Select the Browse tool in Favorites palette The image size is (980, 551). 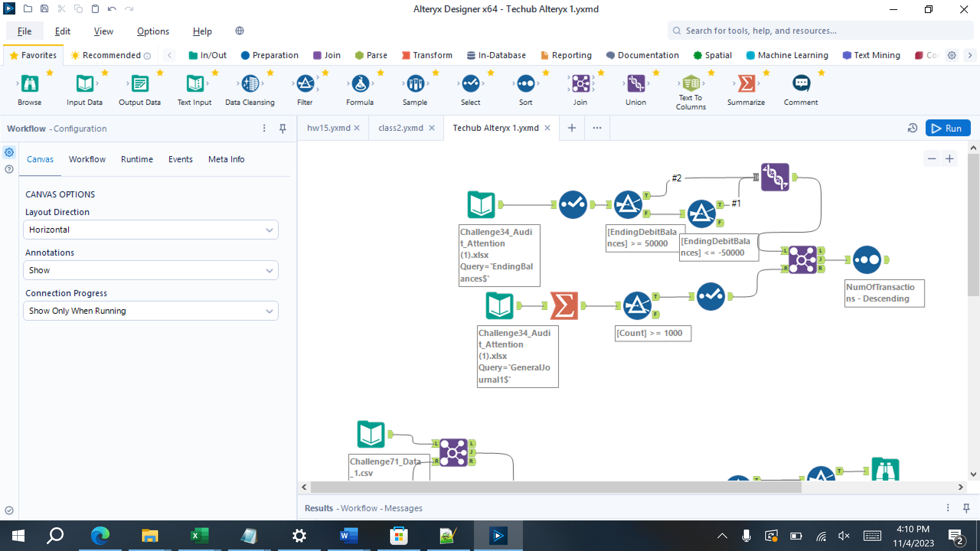[29, 83]
